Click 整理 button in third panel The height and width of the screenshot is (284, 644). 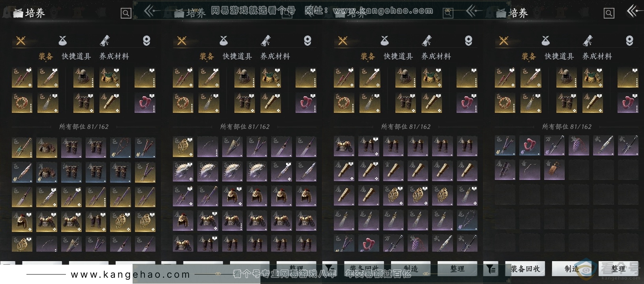[457, 269]
